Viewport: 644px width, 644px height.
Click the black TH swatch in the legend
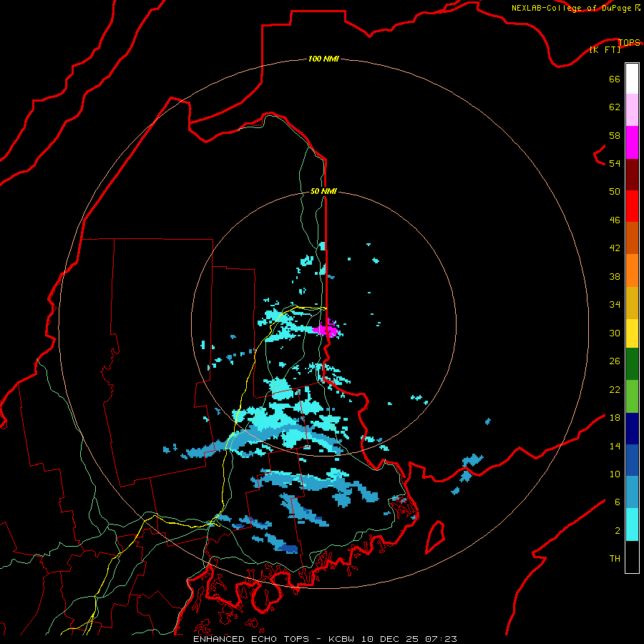[x=632, y=557]
